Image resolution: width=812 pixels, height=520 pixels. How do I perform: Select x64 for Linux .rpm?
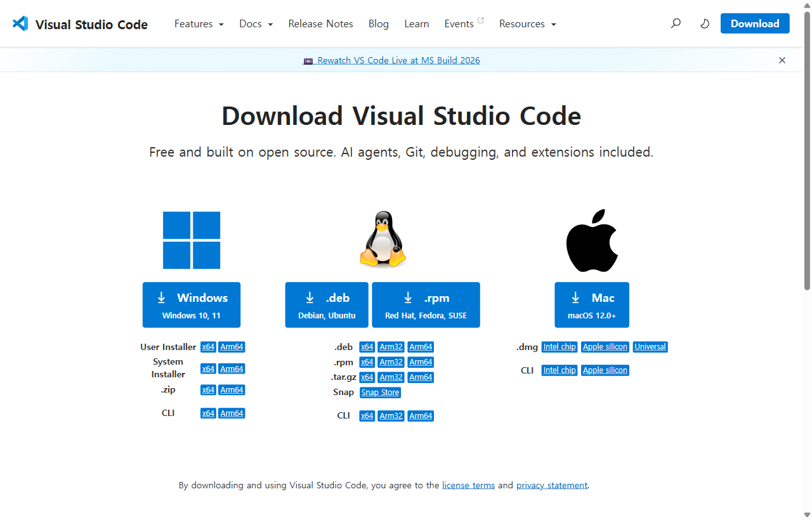click(367, 362)
